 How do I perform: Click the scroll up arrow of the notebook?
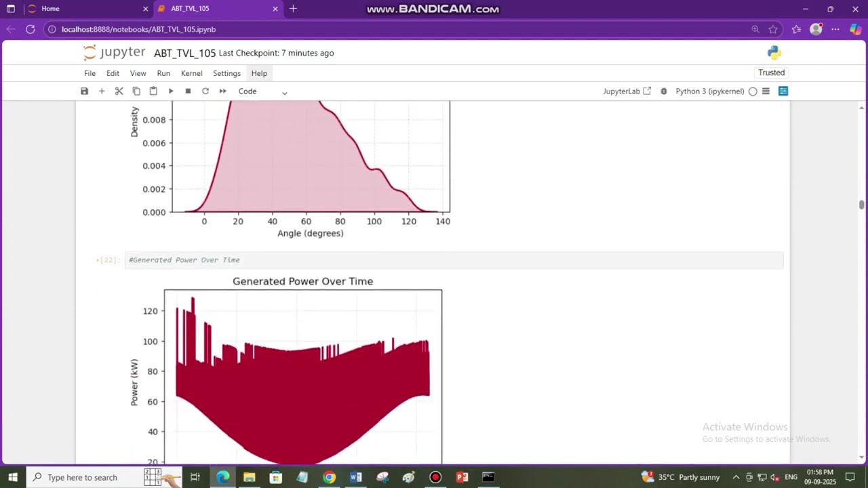[x=862, y=107]
